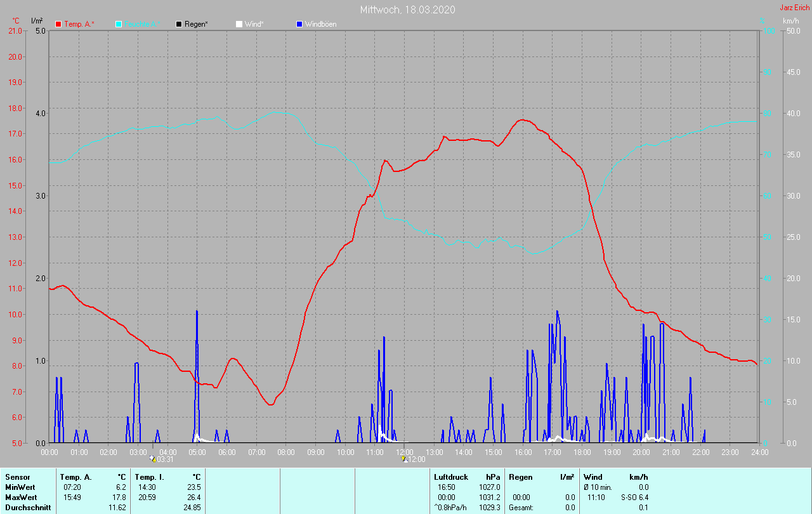Click the 'Durchschnitt' row label
The height and width of the screenshot is (514, 812).
27,508
